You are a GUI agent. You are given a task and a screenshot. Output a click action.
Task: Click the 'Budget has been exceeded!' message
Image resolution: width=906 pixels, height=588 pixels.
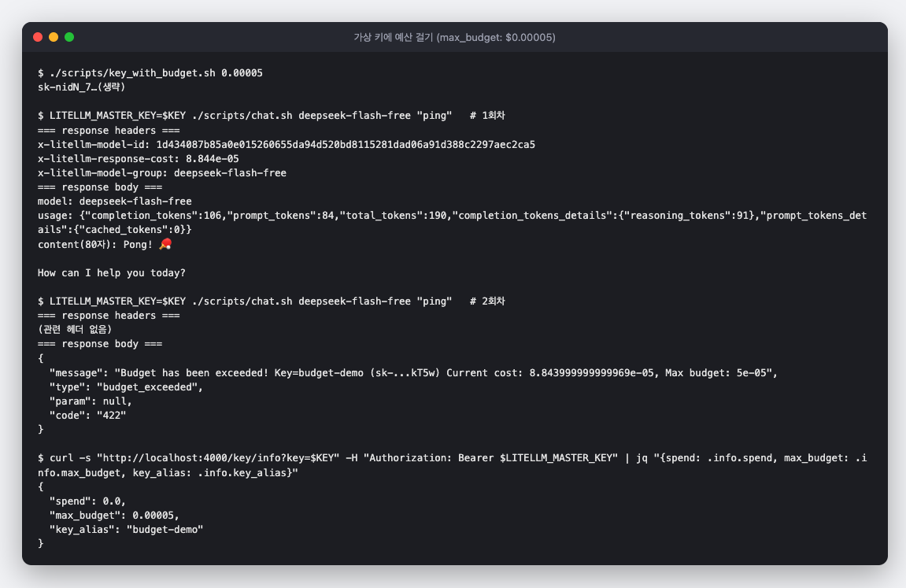(x=191, y=373)
